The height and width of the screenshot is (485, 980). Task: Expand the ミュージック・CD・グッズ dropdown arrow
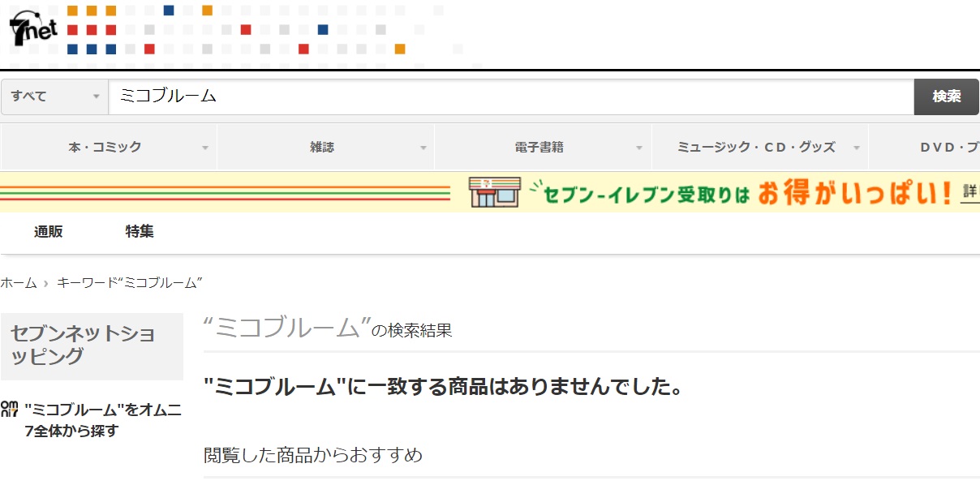click(x=855, y=148)
